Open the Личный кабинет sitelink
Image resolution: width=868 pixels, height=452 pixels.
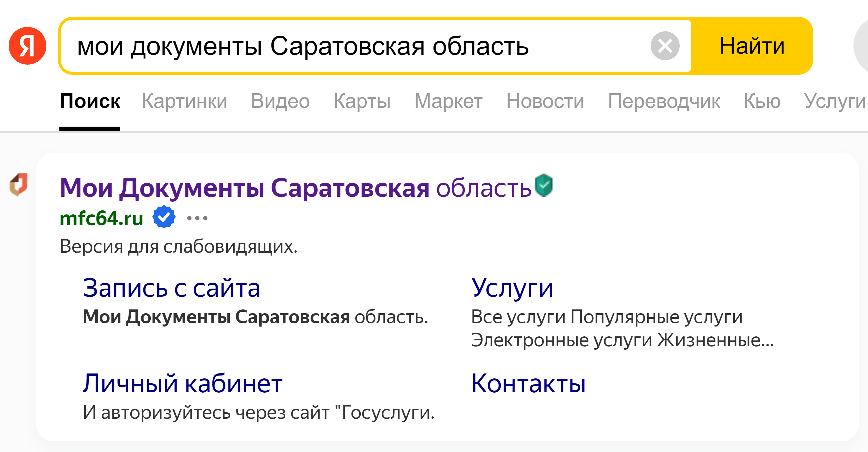coord(183,384)
